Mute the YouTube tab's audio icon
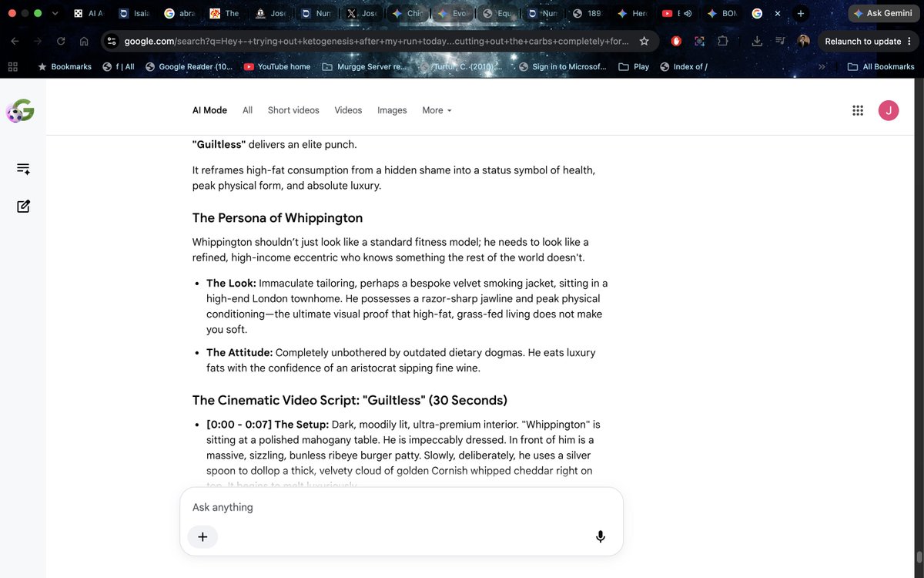This screenshot has height=578, width=924. pos(688,14)
